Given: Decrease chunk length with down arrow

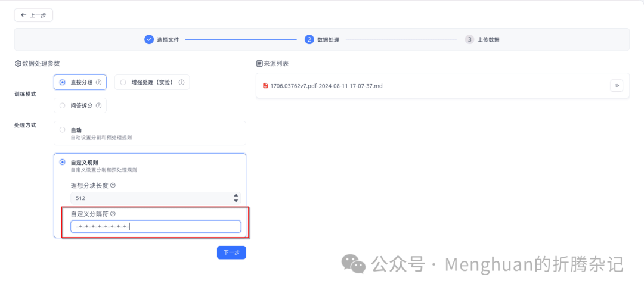Looking at the screenshot, I should (x=236, y=199).
